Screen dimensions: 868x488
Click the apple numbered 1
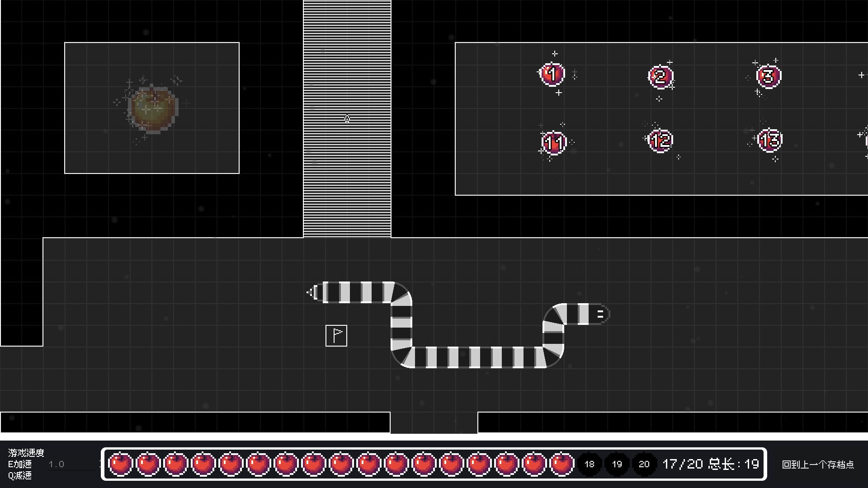pyautogui.click(x=552, y=74)
